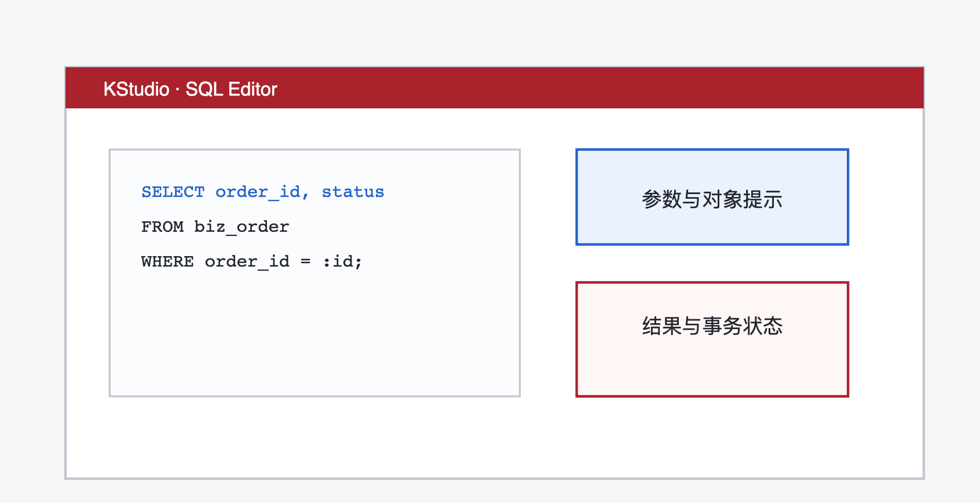
Task: Click the SELECT order_id, status line
Action: (x=262, y=192)
